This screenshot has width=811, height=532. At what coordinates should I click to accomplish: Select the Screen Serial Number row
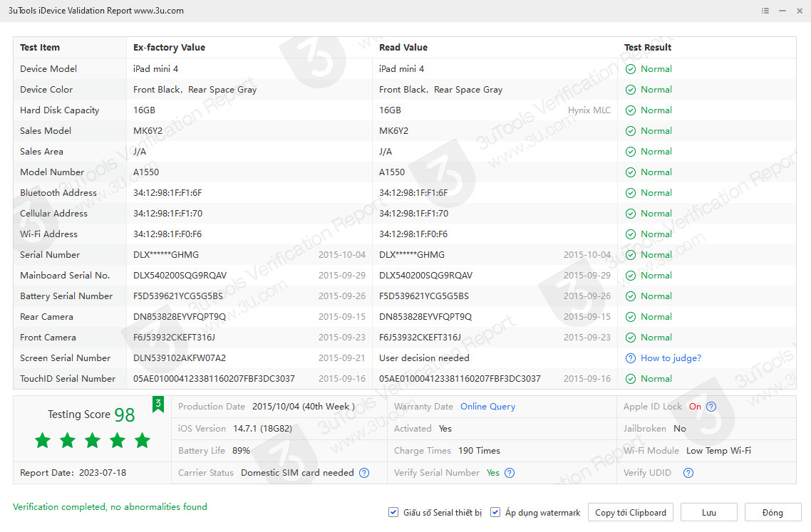coord(65,358)
